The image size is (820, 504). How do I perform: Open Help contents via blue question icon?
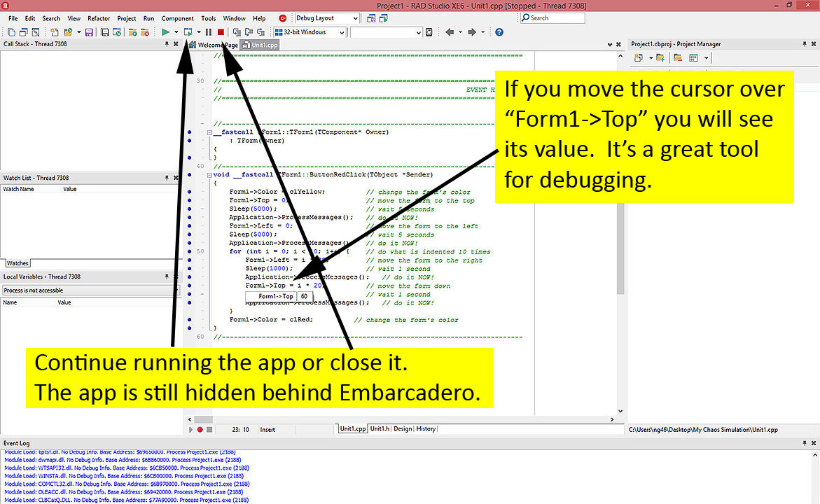pyautogui.click(x=499, y=32)
